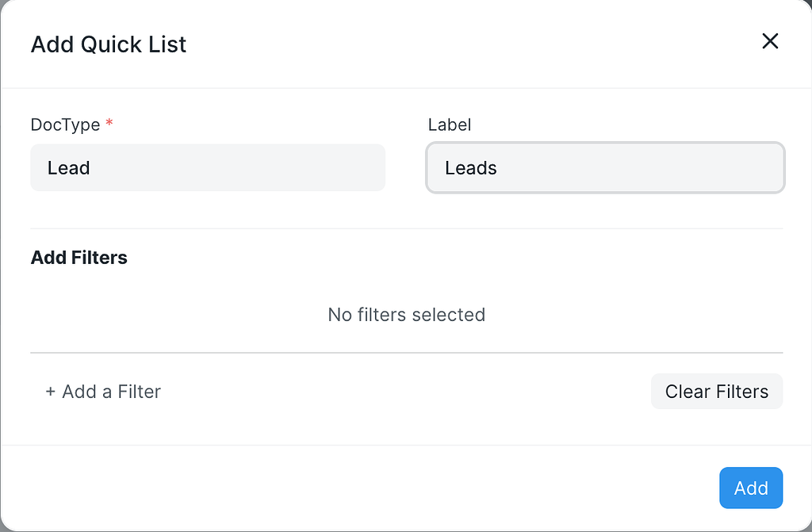Click the plus icon before Add a Filter
The height and width of the screenshot is (532, 812).
pyautogui.click(x=50, y=391)
